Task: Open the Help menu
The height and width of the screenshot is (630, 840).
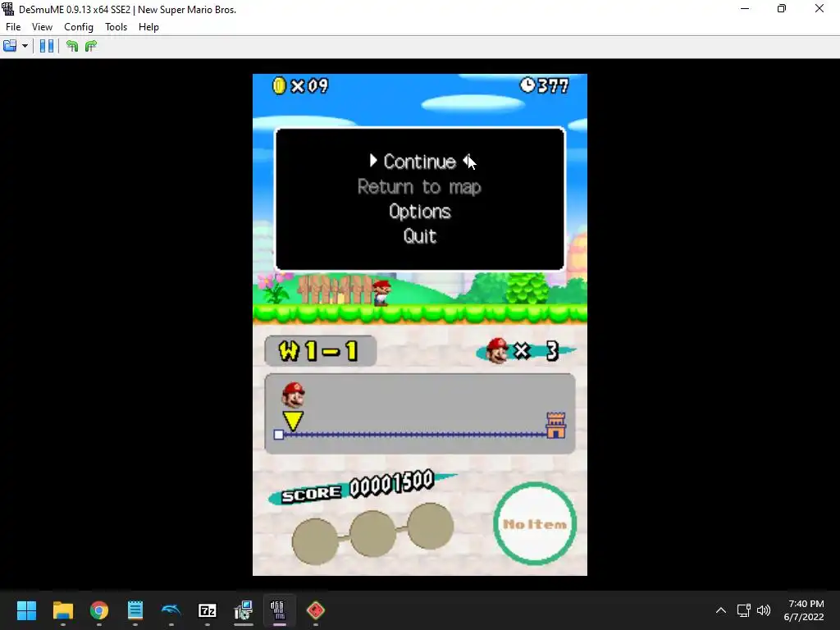Action: 148,27
